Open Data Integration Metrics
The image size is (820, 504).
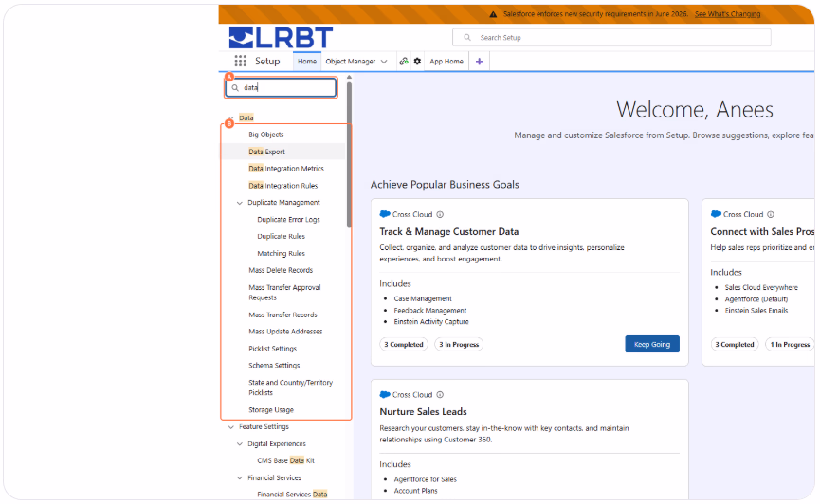[286, 169]
